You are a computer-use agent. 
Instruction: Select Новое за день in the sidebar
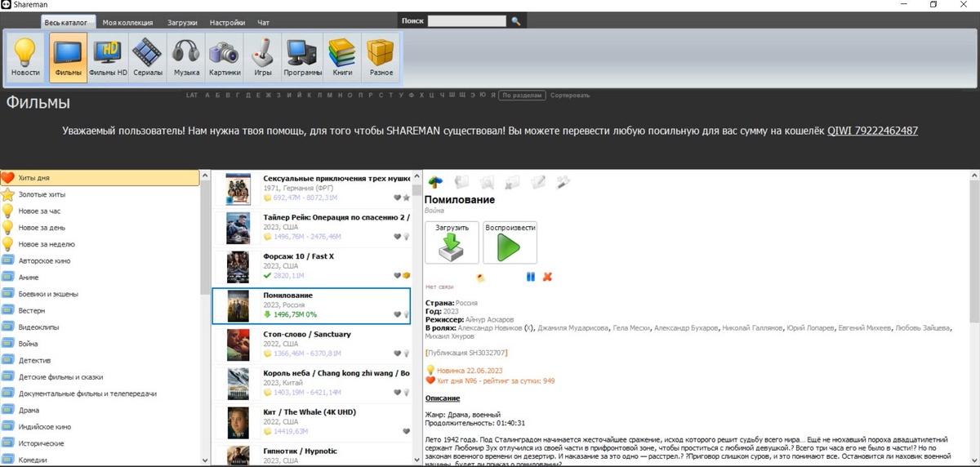pos(100,227)
